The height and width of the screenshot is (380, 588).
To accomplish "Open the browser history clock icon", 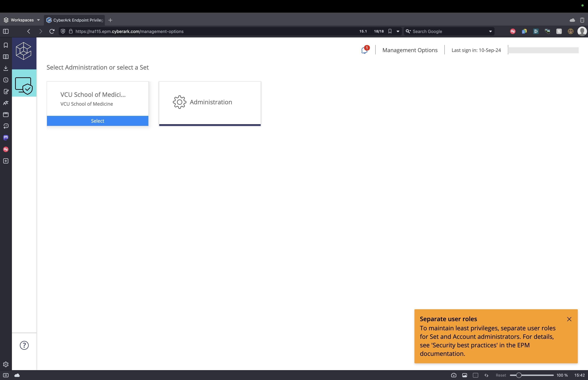I will click(6, 80).
